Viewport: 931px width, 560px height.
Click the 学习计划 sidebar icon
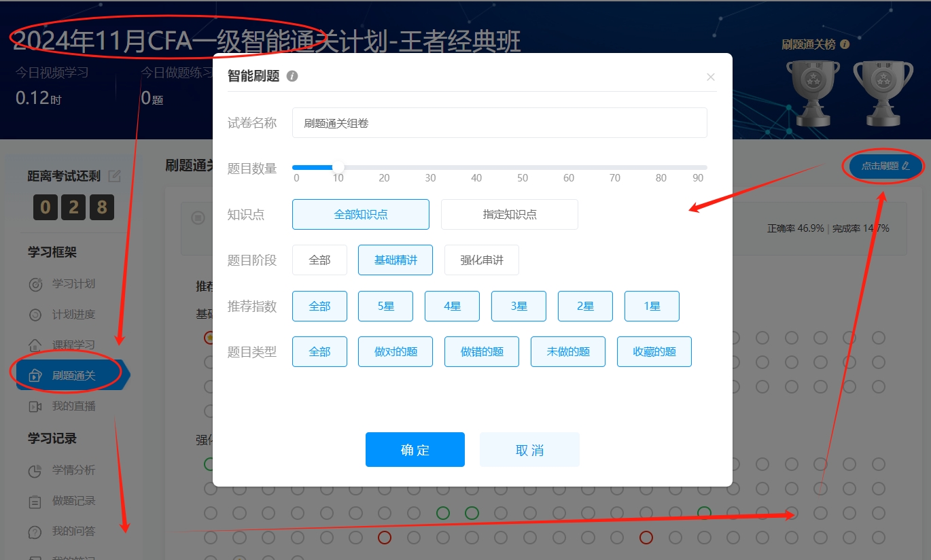click(x=36, y=284)
